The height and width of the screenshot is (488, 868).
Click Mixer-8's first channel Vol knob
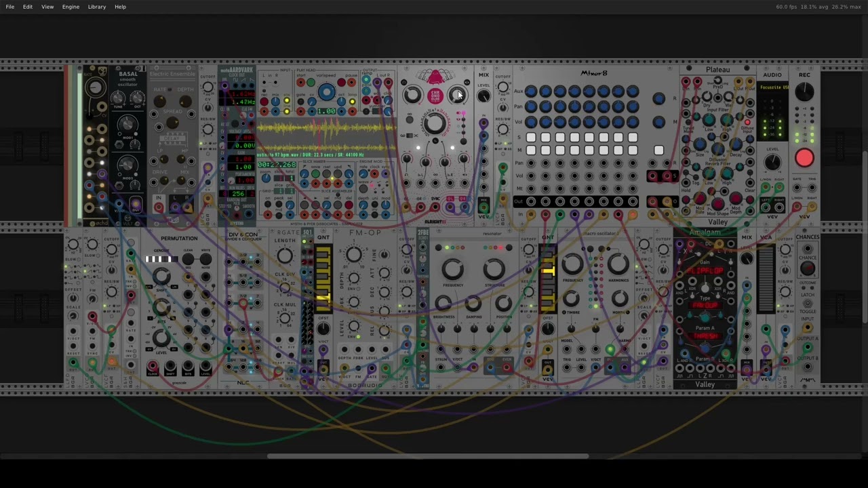531,122
